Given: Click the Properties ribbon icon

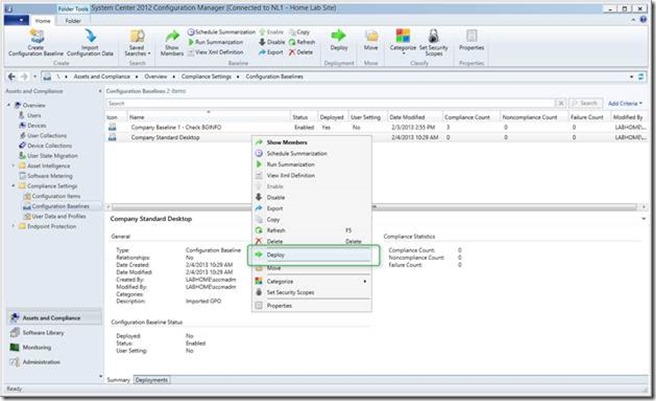Looking at the screenshot, I should click(x=472, y=40).
